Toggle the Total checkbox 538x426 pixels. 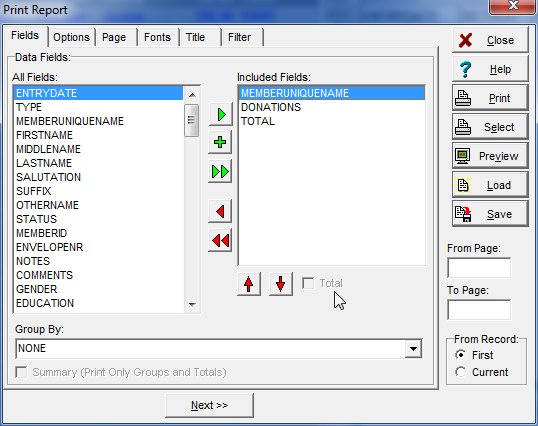[x=308, y=283]
